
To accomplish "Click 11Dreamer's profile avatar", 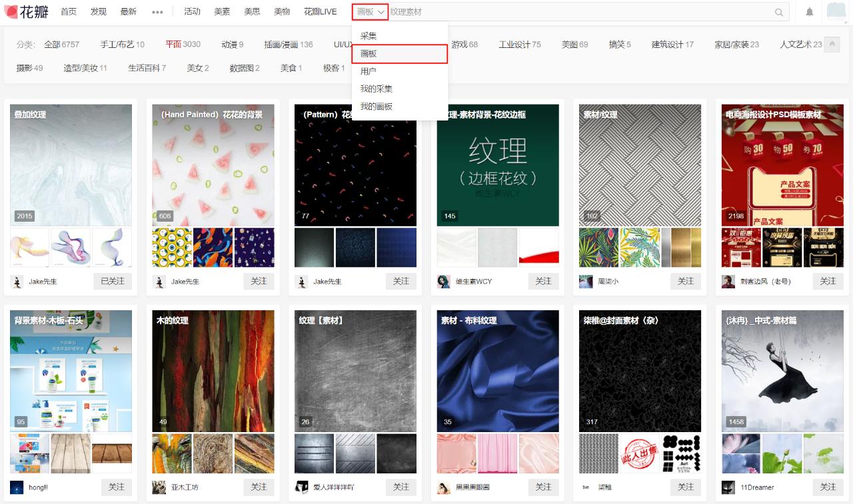I will pos(729,487).
